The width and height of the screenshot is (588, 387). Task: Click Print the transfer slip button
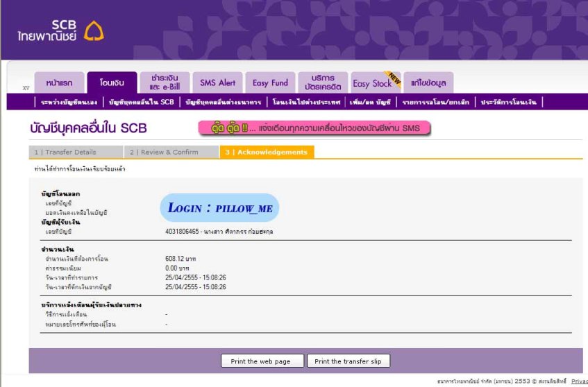tap(348, 361)
